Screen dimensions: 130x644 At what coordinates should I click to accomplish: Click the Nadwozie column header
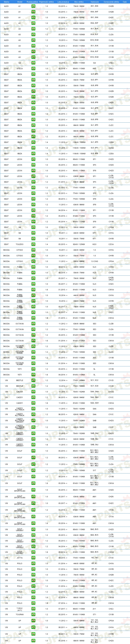(95, 2)
